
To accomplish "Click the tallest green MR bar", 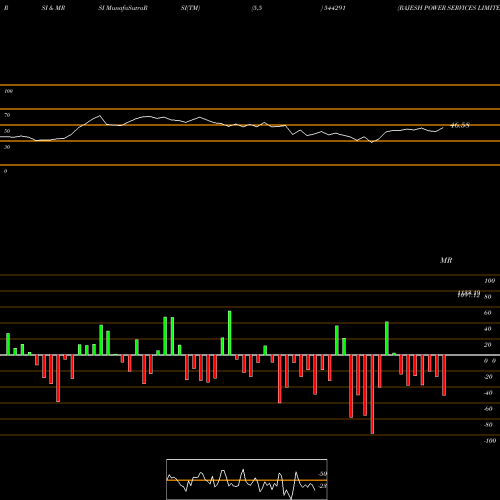I will (x=230, y=333).
